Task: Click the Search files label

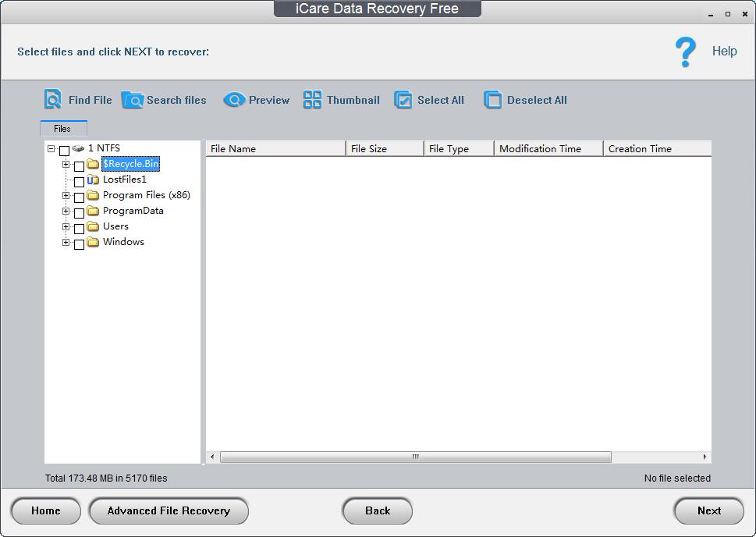Action: pyautogui.click(x=176, y=100)
